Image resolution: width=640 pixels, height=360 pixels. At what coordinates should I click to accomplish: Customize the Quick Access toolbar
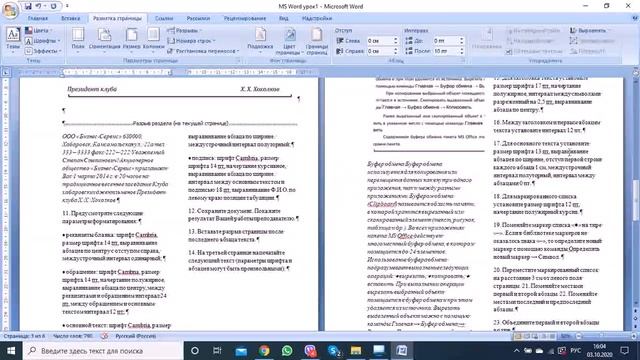click(x=67, y=6)
